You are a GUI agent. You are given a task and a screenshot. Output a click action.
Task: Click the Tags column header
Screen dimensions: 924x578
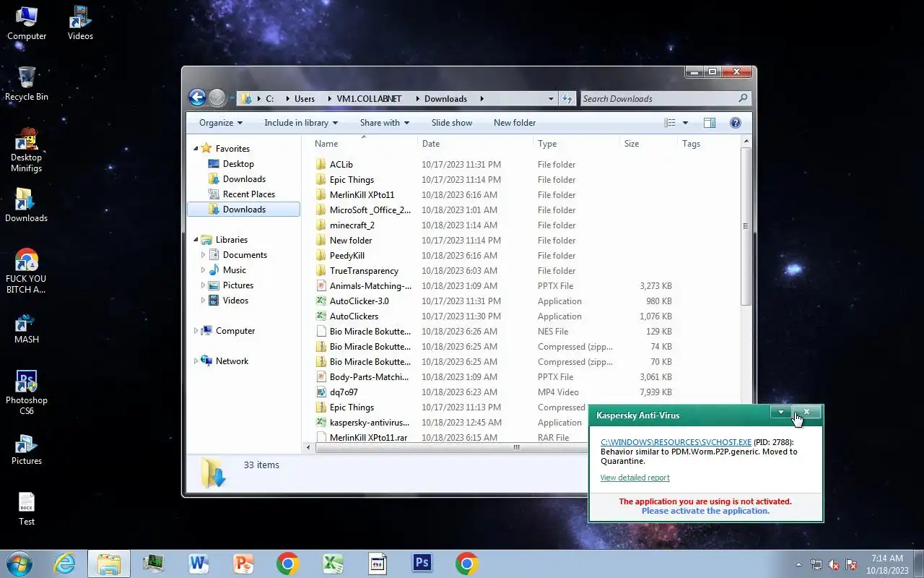click(708, 143)
